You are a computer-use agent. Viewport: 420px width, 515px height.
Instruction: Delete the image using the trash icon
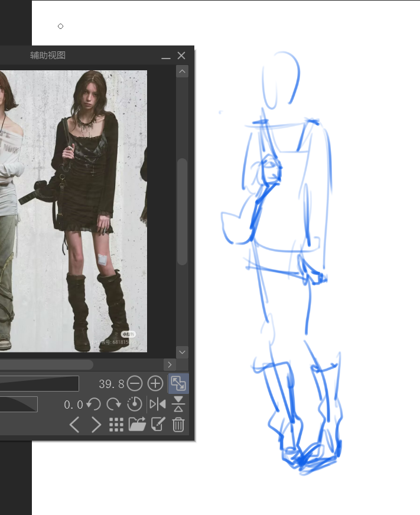[x=178, y=425]
